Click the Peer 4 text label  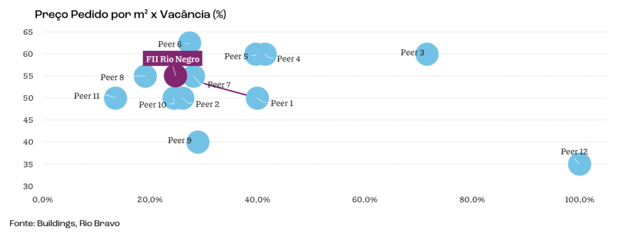pos(288,59)
